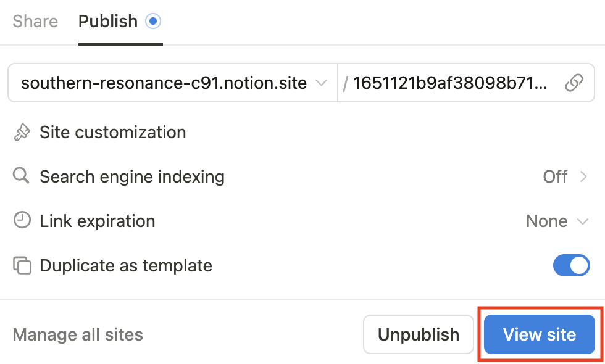605x364 pixels.
Task: Open Site customization settings
Action: pyautogui.click(x=112, y=133)
